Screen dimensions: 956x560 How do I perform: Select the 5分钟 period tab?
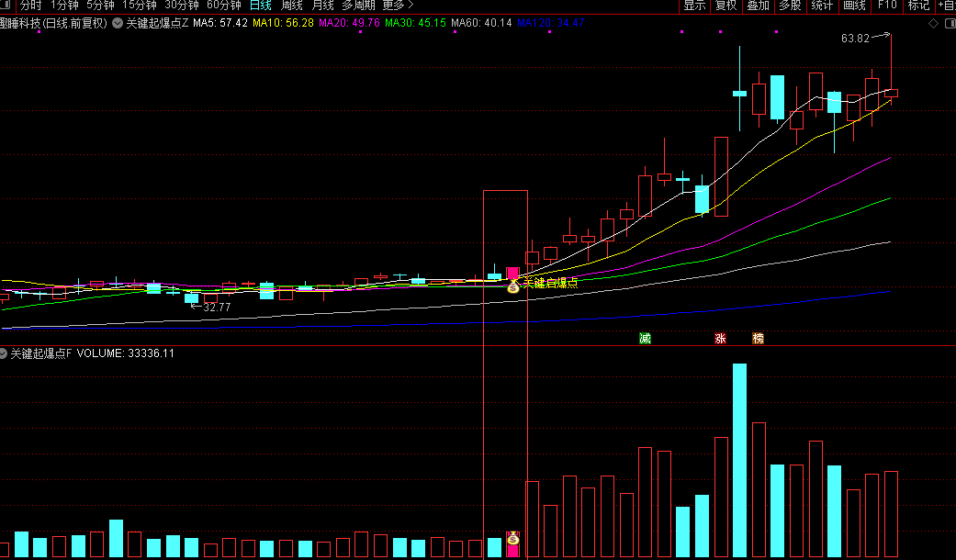pos(100,6)
